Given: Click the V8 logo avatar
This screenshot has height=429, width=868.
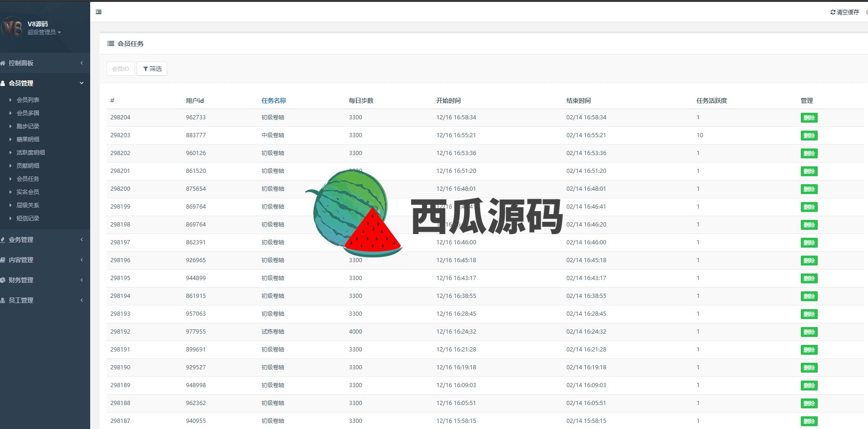Looking at the screenshot, I should coord(12,27).
